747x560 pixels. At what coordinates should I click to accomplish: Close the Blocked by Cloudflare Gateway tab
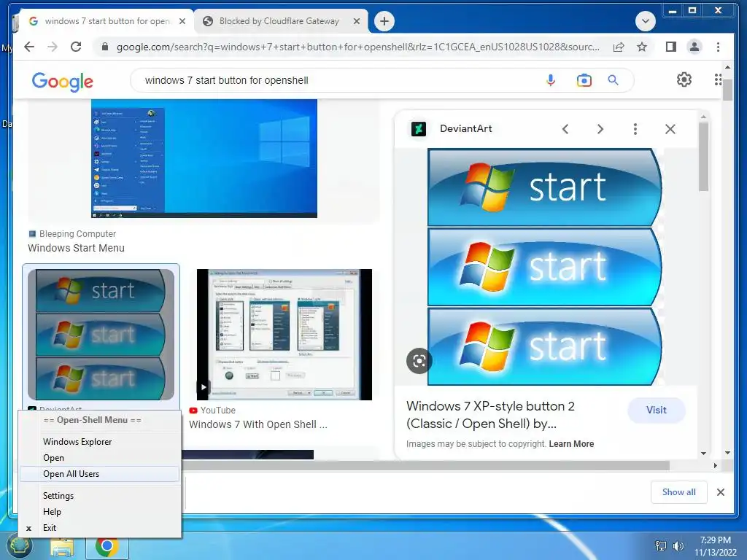356,21
